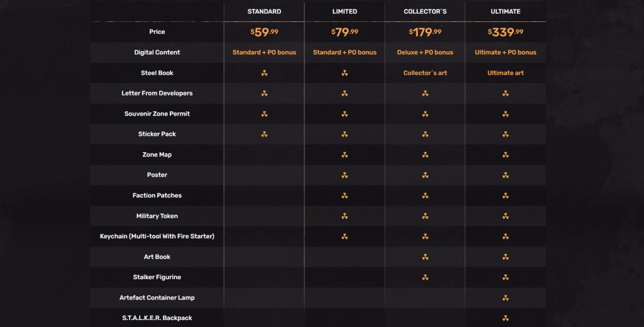The image size is (644, 327).
Task: Select the COLLECTOR'S edition column header
Action: [x=425, y=11]
